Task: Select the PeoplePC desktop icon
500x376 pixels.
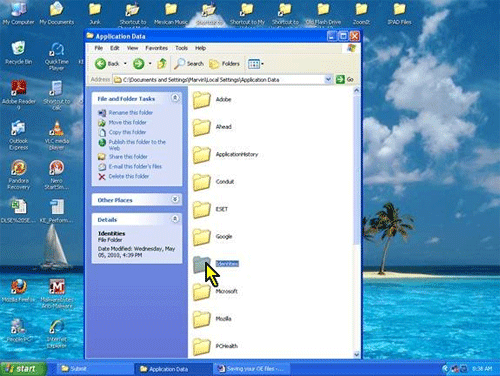Action: (x=18, y=330)
